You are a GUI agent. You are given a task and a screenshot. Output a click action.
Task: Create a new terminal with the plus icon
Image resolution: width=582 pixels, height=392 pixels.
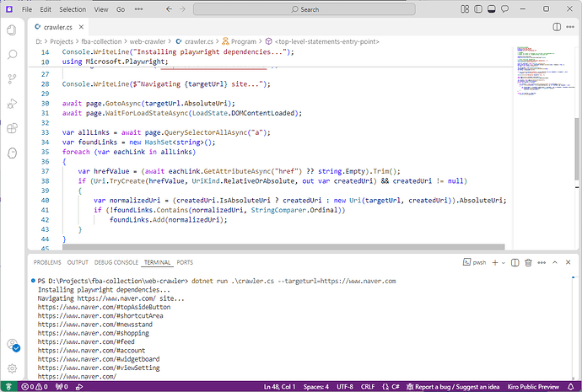coord(495,262)
